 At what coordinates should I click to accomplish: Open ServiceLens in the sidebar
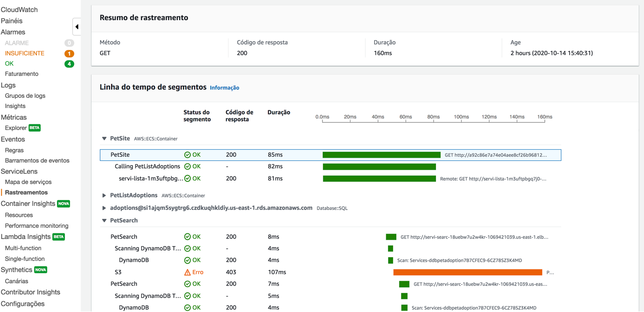point(19,171)
